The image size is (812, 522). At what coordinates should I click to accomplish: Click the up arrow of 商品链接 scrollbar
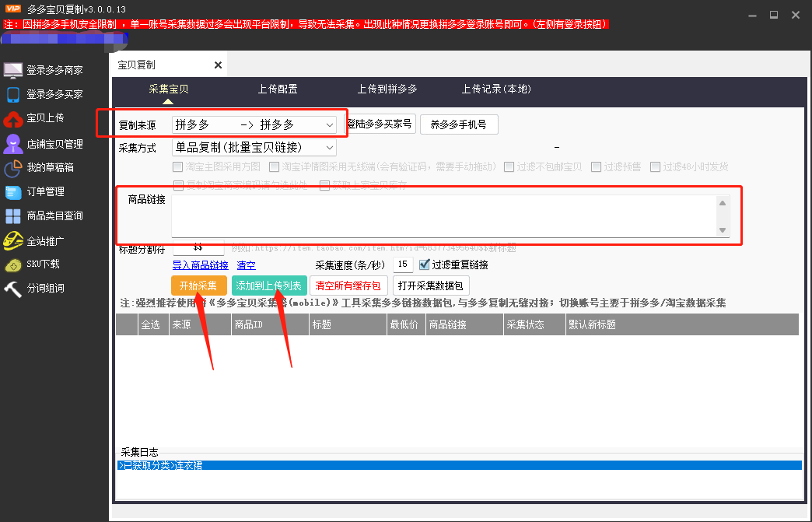click(x=723, y=203)
